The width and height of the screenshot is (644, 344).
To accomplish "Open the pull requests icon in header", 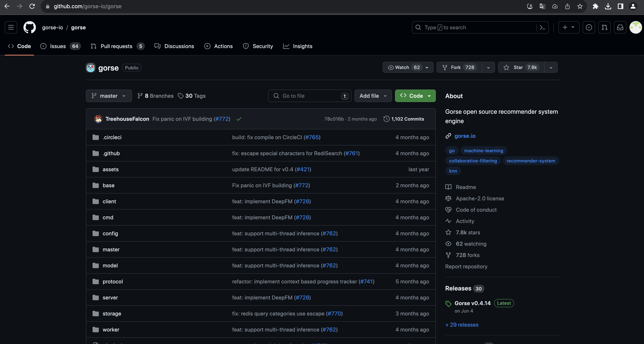I will [x=605, y=27].
